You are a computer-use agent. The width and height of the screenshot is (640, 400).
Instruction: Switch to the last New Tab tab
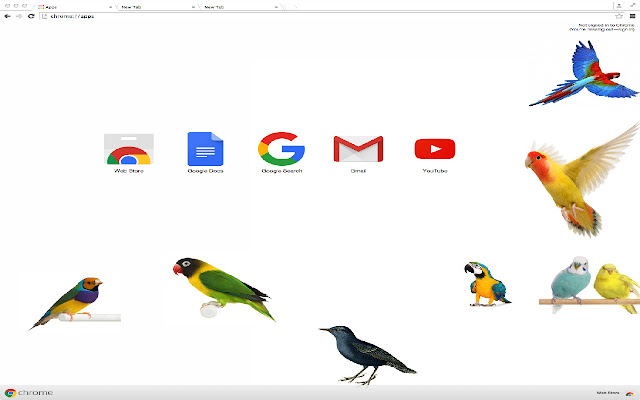coord(240,7)
